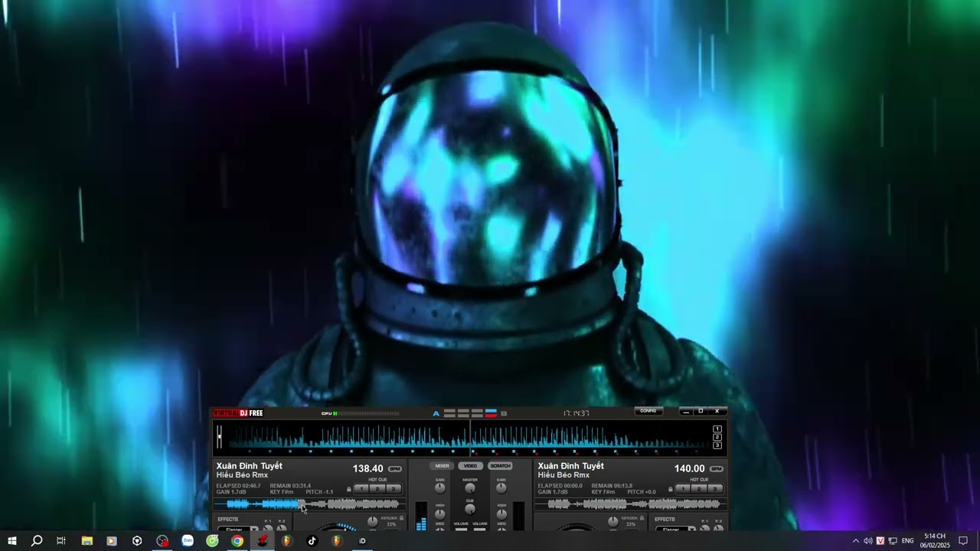Trigger hot cue 1 on left deck
The height and width of the screenshot is (551, 980).
[x=361, y=489]
